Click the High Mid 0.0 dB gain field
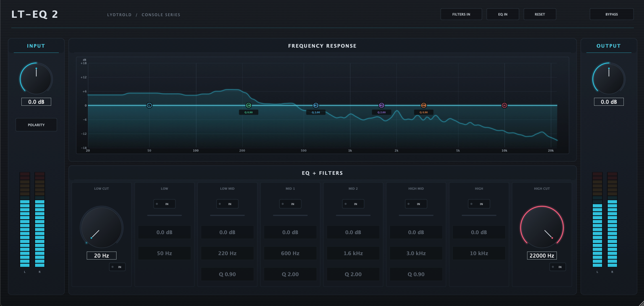The image size is (644, 306). click(x=416, y=232)
